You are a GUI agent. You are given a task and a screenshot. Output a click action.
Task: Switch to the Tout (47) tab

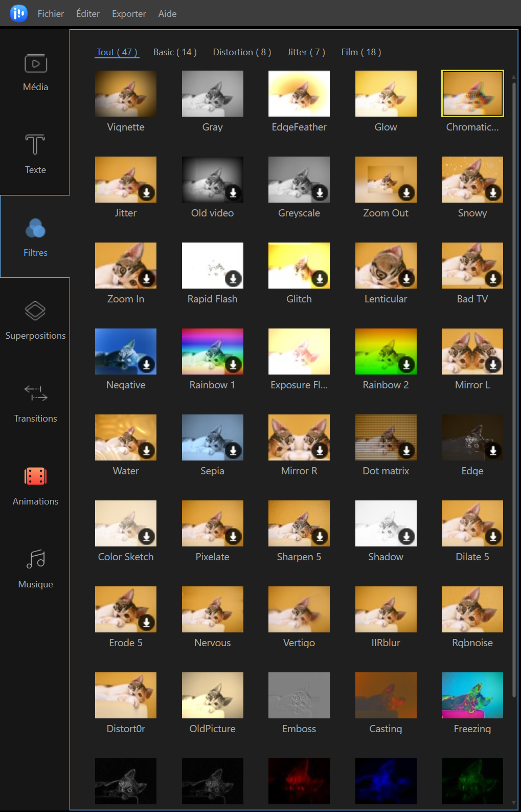tap(117, 52)
